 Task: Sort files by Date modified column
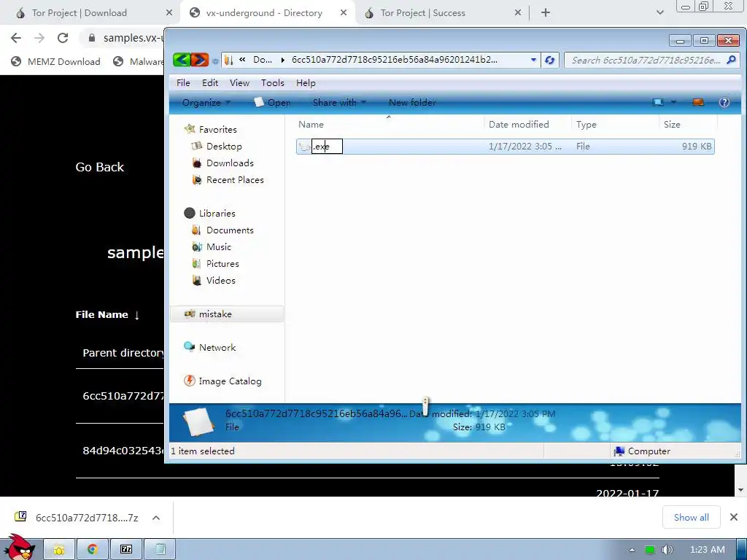(527, 124)
